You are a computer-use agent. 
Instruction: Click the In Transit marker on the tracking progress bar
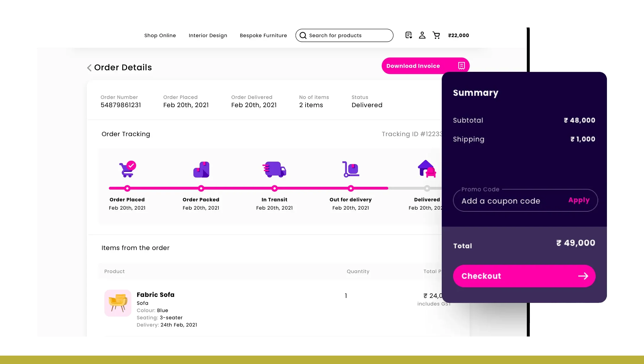[x=275, y=188]
